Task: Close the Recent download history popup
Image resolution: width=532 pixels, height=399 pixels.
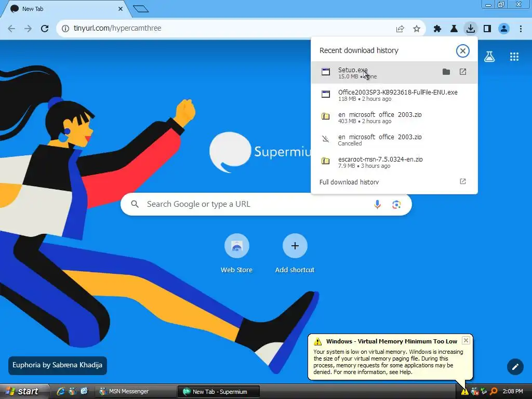Action: [x=463, y=51]
